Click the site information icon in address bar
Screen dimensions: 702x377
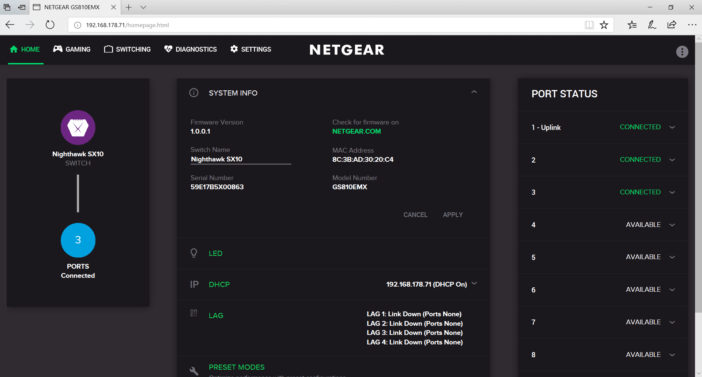point(77,25)
